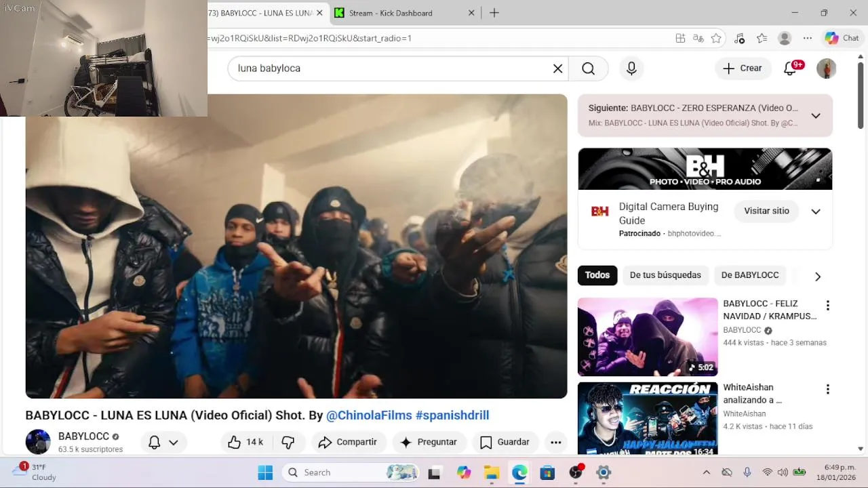Expand the B&H ad options chevron
The width and height of the screenshot is (868, 488).
tap(816, 211)
